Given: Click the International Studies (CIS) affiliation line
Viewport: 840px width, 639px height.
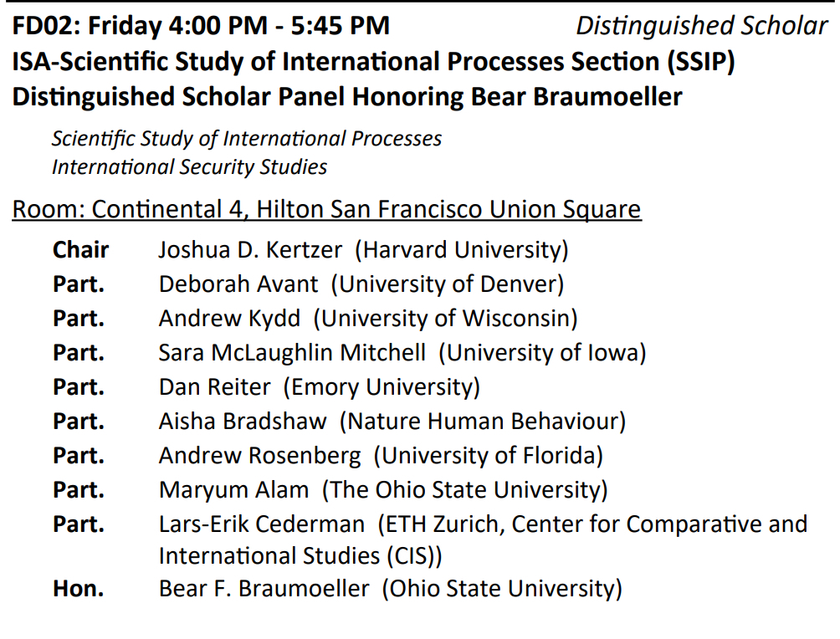Looking at the screenshot, I should (300, 555).
